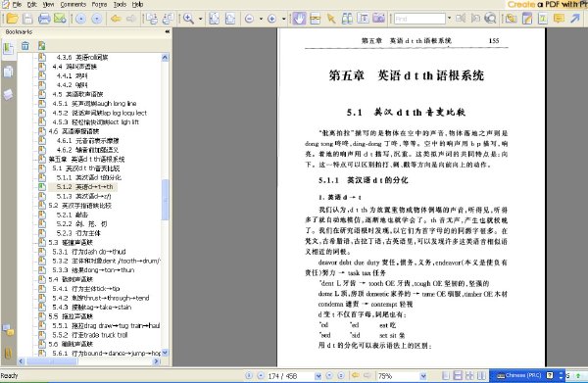Image resolution: width=588 pixels, height=383 pixels.
Task: Open the Comments menu
Action: (x=73, y=5)
